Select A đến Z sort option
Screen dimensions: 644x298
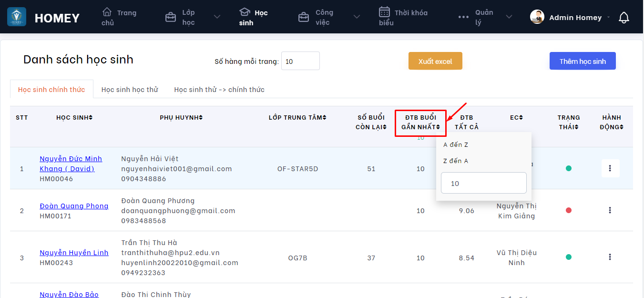click(456, 145)
